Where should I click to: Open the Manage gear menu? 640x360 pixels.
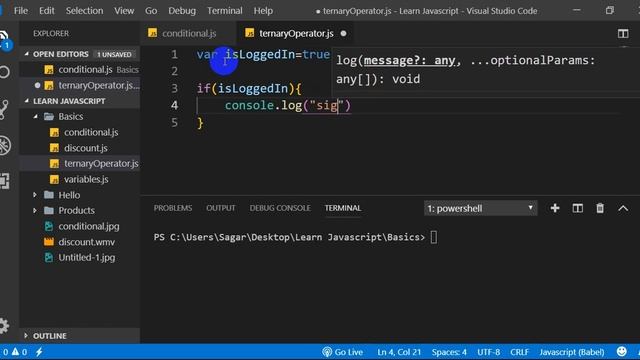[x=4, y=325]
